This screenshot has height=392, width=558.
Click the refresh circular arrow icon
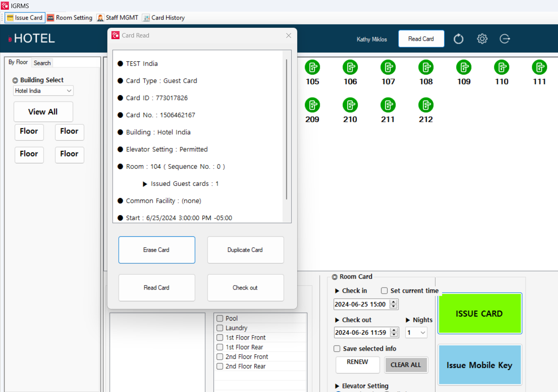tap(458, 39)
